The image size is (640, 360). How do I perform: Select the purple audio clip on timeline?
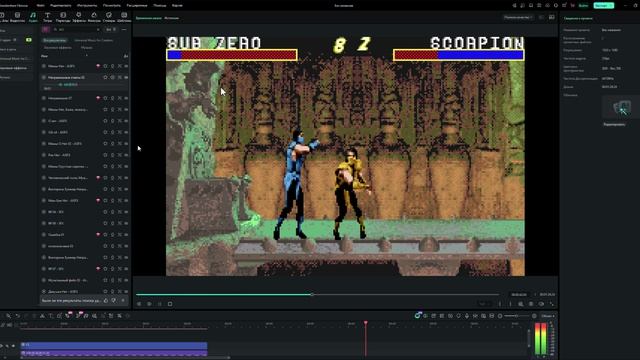(x=114, y=353)
